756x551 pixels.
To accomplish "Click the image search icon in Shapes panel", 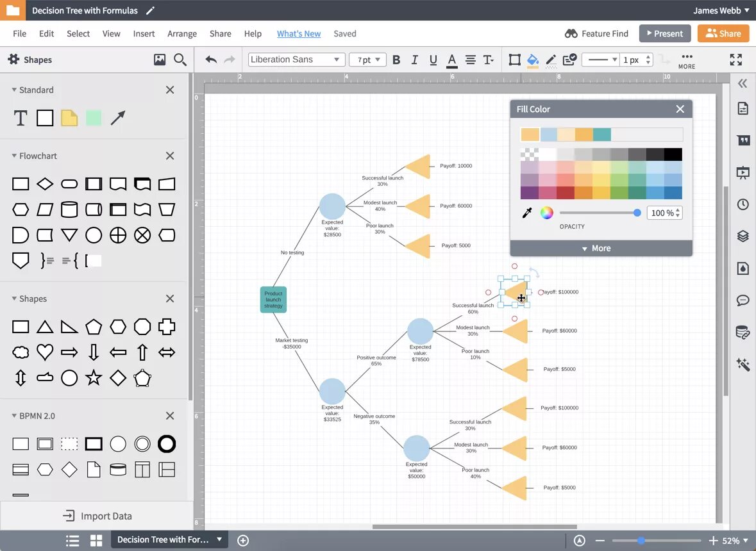I will point(160,60).
